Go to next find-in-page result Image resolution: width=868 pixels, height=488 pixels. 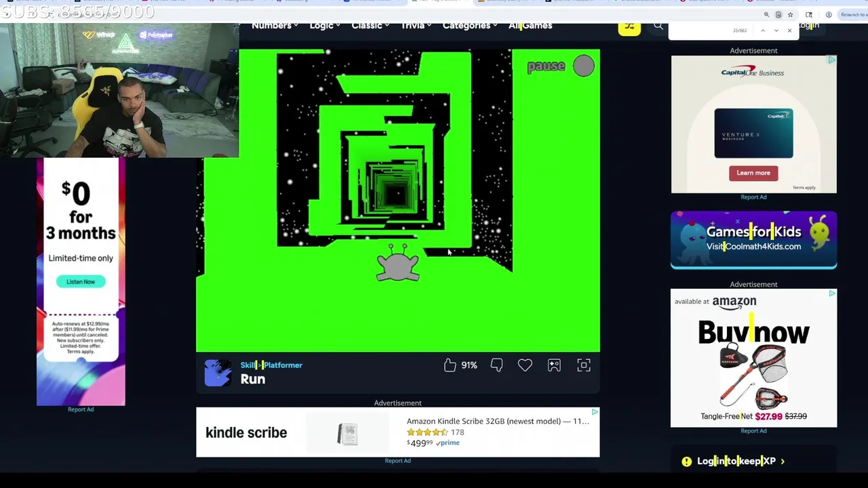click(x=776, y=30)
